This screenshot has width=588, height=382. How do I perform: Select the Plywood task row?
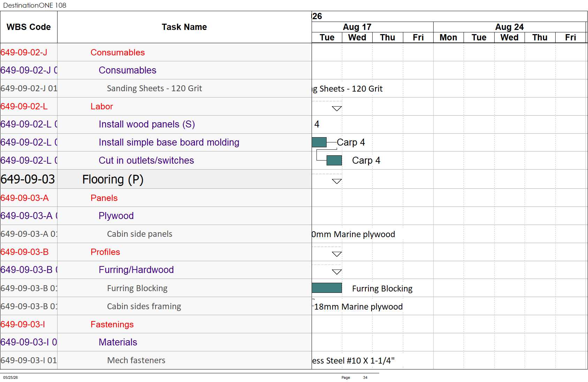point(156,216)
